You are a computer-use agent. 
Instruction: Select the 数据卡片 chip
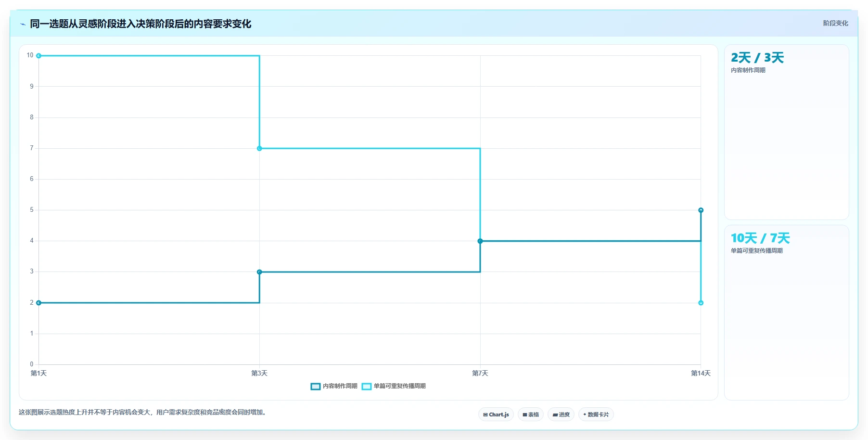click(596, 414)
